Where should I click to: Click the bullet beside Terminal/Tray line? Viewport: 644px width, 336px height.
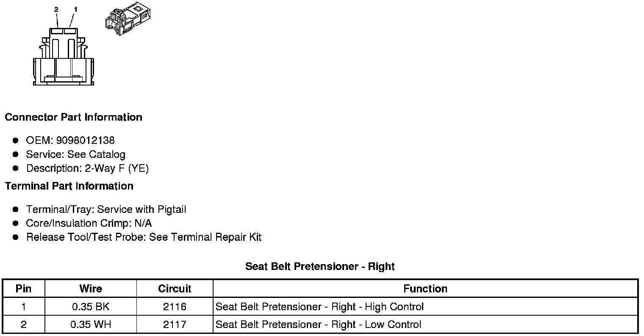click(16, 209)
